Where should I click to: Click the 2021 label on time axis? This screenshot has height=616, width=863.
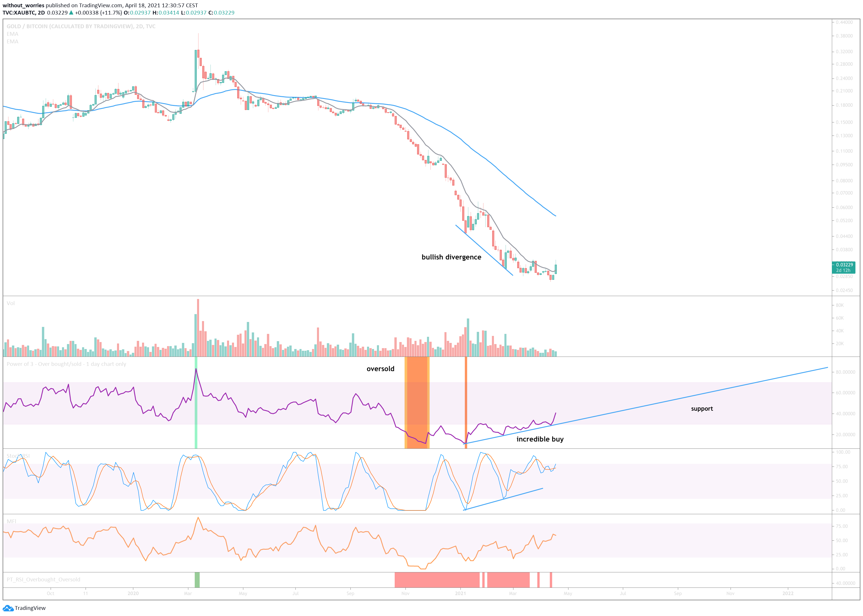pos(460,593)
